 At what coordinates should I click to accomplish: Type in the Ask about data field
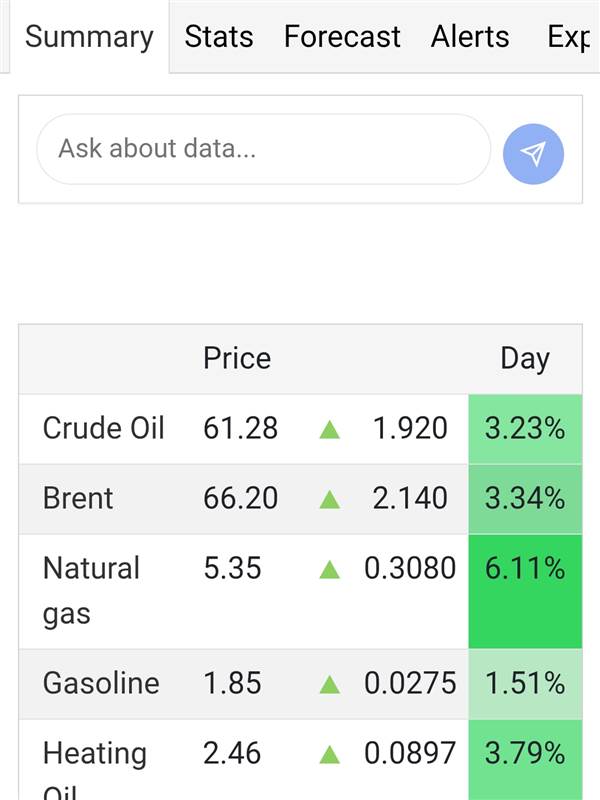[263, 149]
